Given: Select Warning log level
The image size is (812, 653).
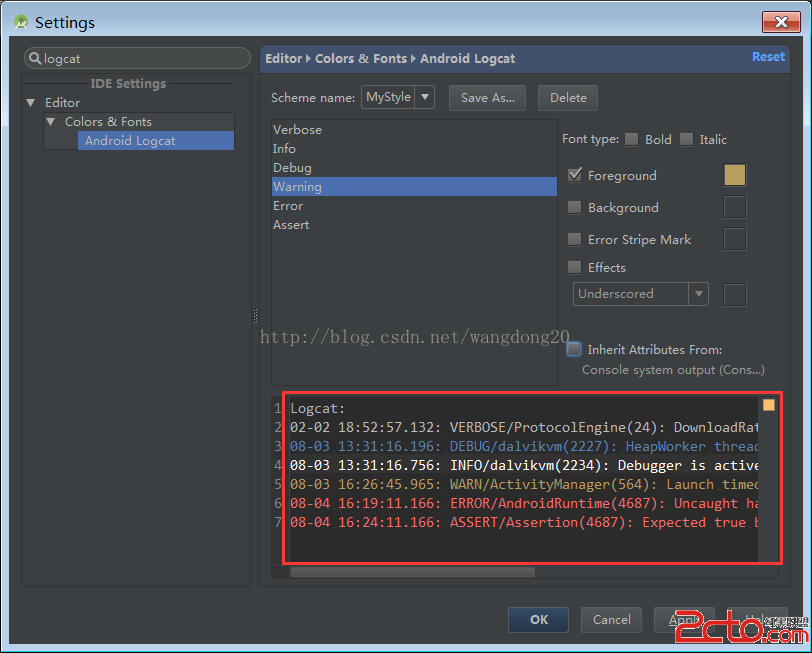Looking at the screenshot, I should (414, 186).
